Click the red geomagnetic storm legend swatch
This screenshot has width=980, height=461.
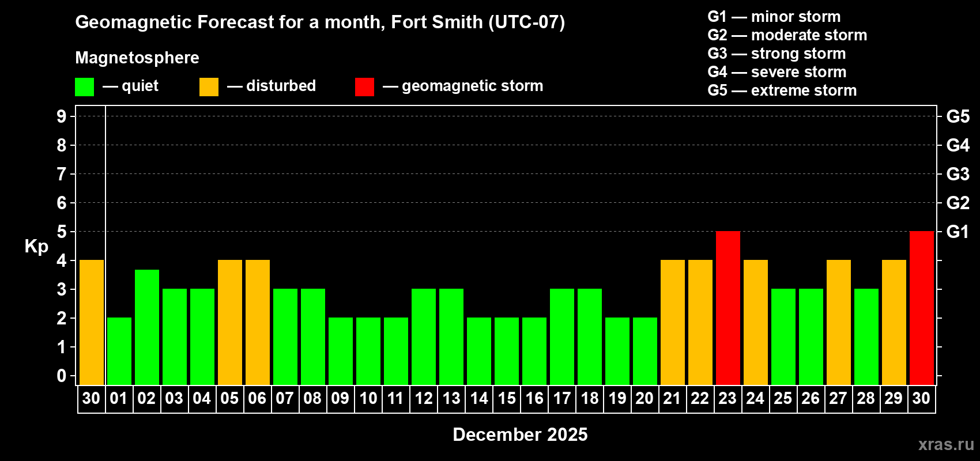[x=364, y=87]
